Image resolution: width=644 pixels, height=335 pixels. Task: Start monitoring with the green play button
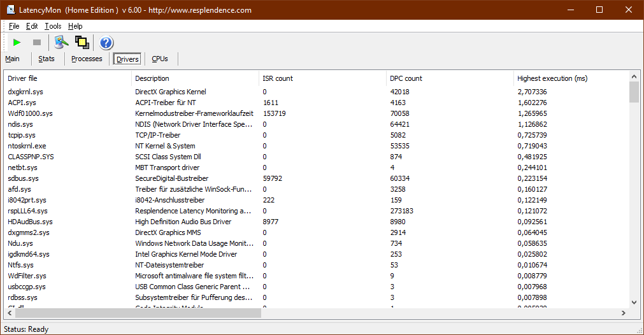17,43
